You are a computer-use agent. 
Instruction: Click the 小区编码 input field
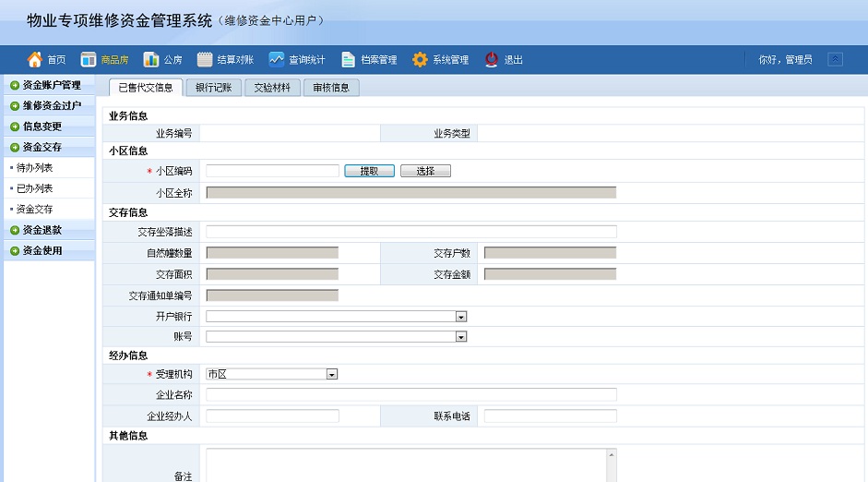[x=272, y=171]
